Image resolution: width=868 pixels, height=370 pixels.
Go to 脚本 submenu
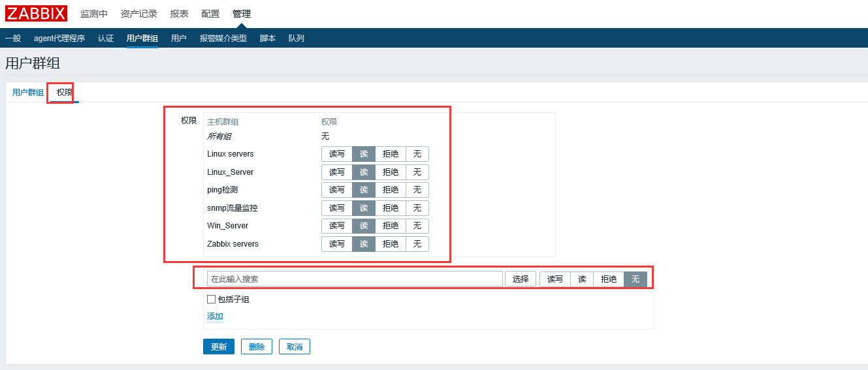tap(268, 39)
